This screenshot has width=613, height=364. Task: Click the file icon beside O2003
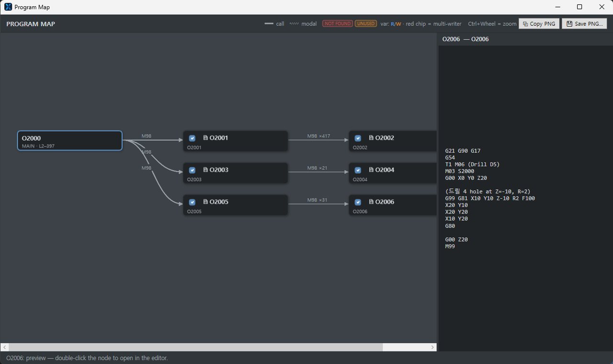pos(205,170)
